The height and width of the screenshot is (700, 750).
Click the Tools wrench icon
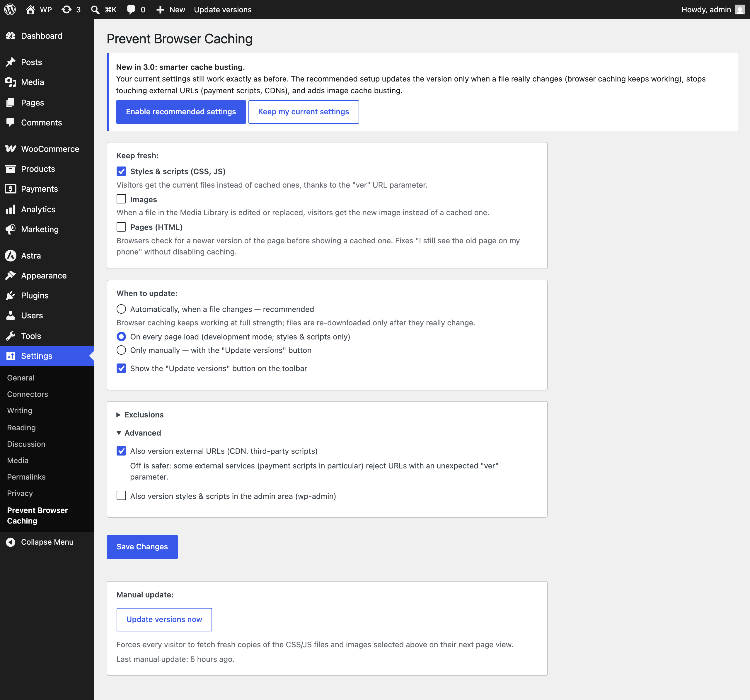coord(11,336)
